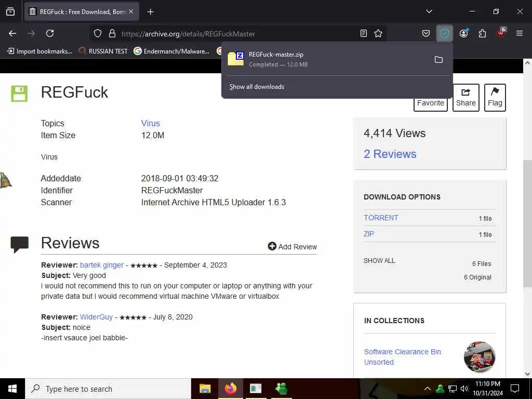The width and height of the screenshot is (532, 399).
Task: Open the Firefox View icon
Action: tap(10, 12)
